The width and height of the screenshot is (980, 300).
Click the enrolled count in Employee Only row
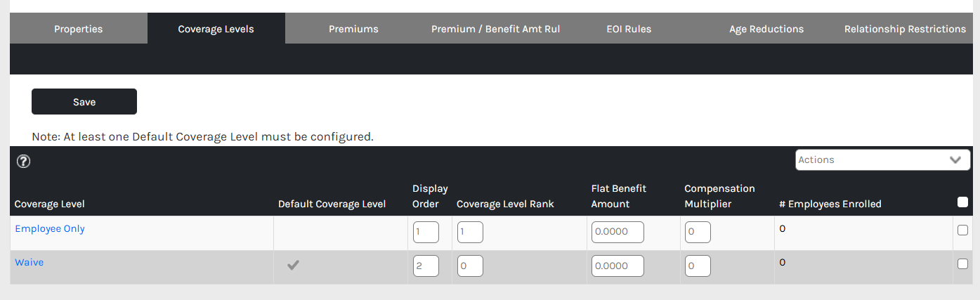point(782,229)
